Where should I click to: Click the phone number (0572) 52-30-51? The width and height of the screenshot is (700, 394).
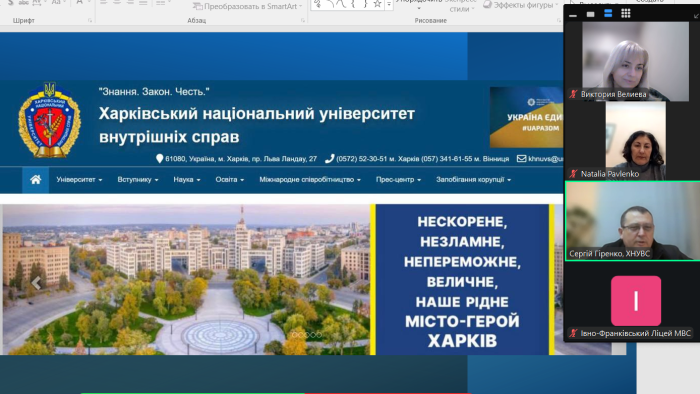pos(362,159)
